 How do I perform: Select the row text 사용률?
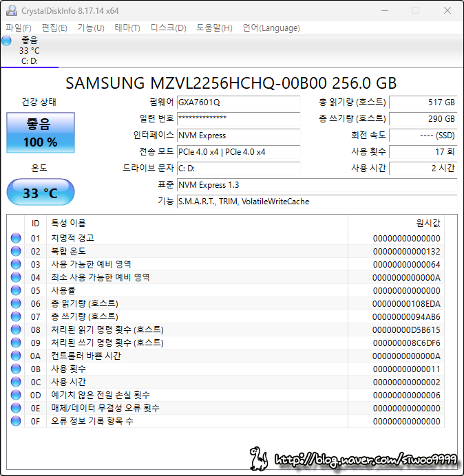pos(63,290)
